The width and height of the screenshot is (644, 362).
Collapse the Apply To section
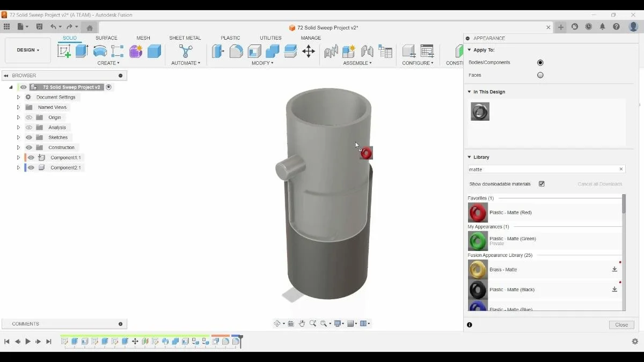470,50
